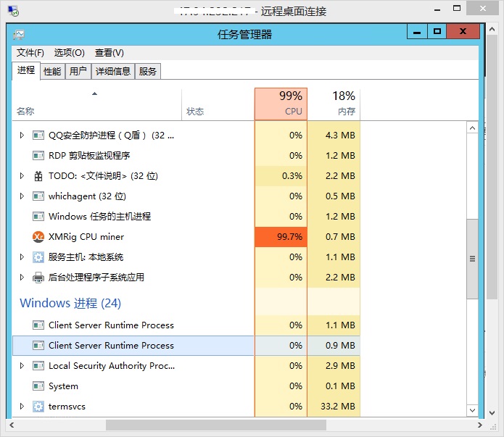This screenshot has height=437, width=504.
Task: Select the 进程 tab
Action: tap(26, 70)
